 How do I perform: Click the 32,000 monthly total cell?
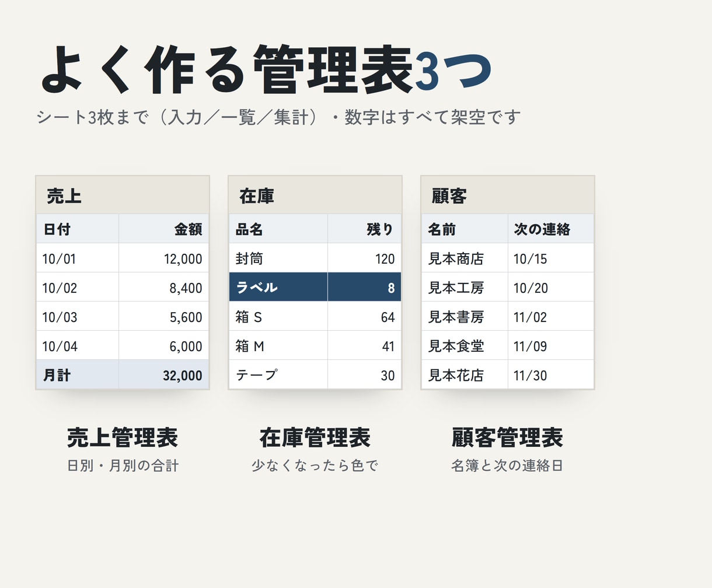click(x=164, y=374)
